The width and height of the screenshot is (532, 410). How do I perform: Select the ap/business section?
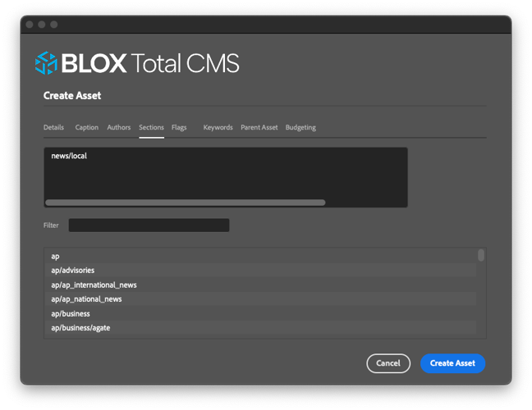coord(71,313)
